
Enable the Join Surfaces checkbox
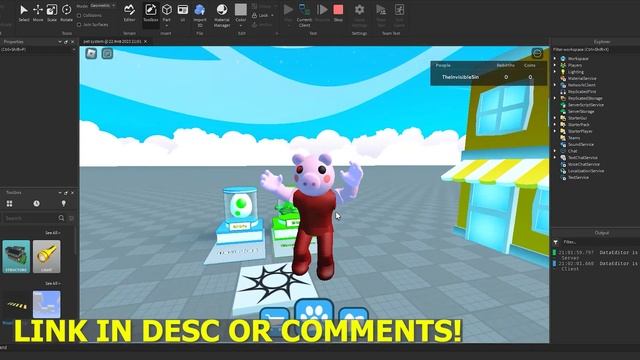(x=79, y=24)
